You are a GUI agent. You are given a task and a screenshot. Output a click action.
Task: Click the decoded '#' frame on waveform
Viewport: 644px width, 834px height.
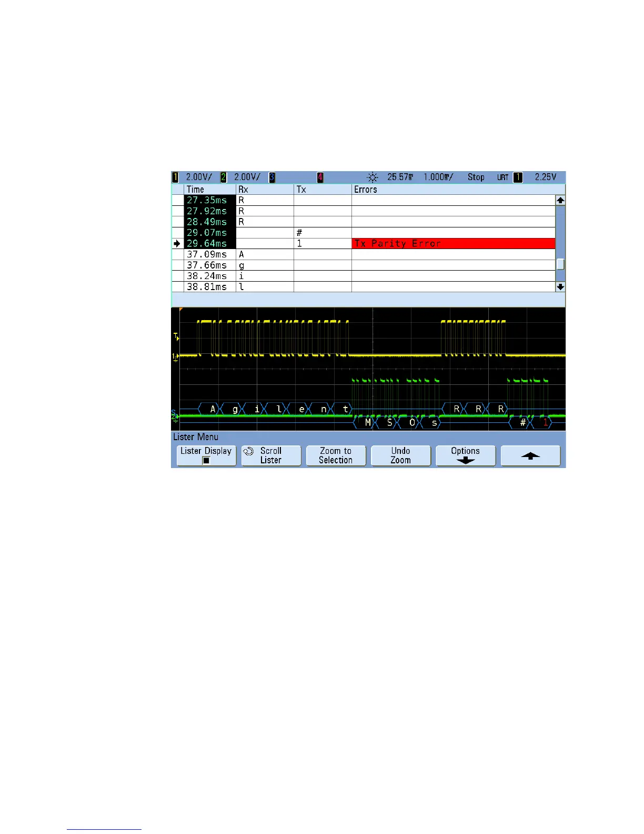(x=520, y=422)
